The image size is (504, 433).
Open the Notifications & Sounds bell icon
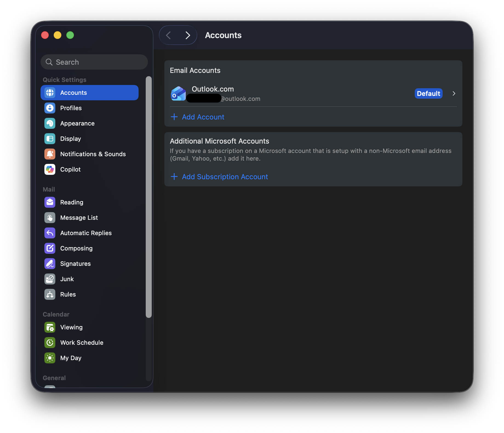pos(50,154)
